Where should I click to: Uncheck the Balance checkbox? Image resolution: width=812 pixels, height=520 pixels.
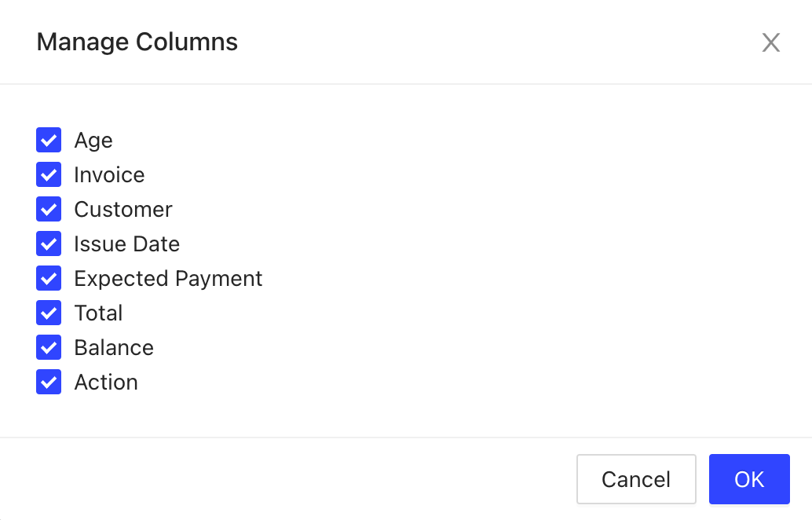tap(49, 348)
